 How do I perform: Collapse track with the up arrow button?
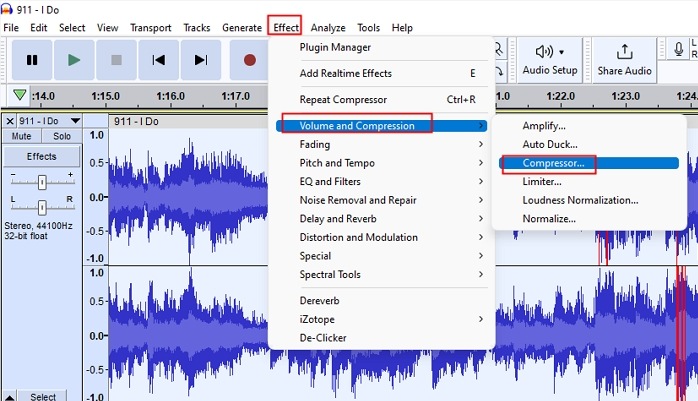[10, 396]
